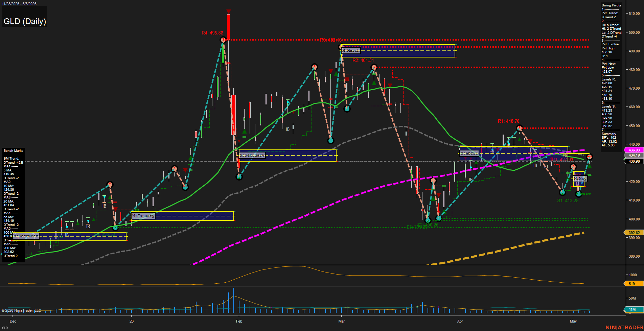Image resolution: width=644 pixels, height=331 pixels.
Task: Select the 5 MA: entry in Bench Marks
Action: (8, 170)
